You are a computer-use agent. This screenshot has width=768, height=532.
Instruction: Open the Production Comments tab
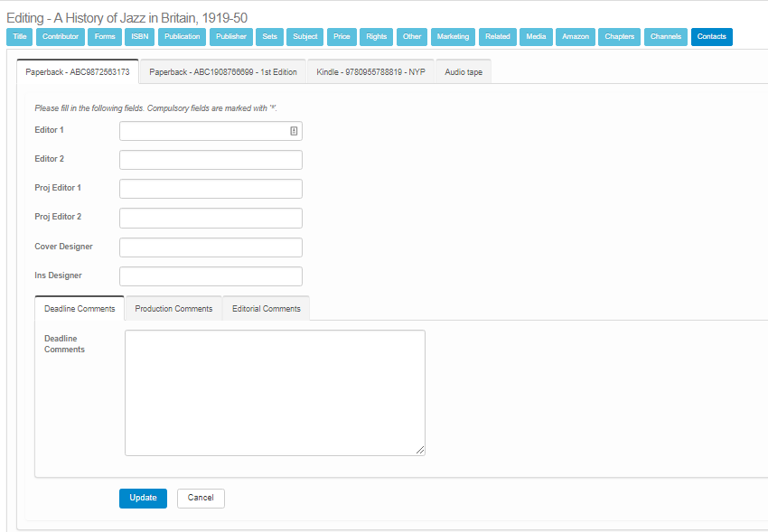(173, 309)
